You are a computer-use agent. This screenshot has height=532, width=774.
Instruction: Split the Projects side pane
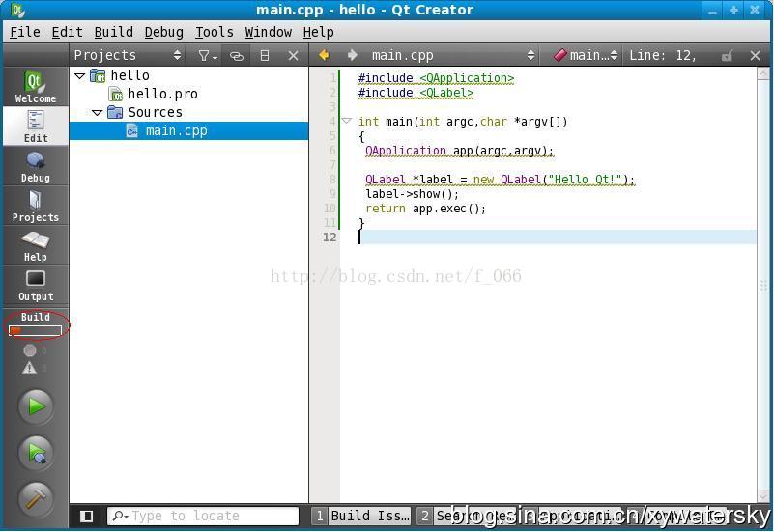(x=265, y=56)
